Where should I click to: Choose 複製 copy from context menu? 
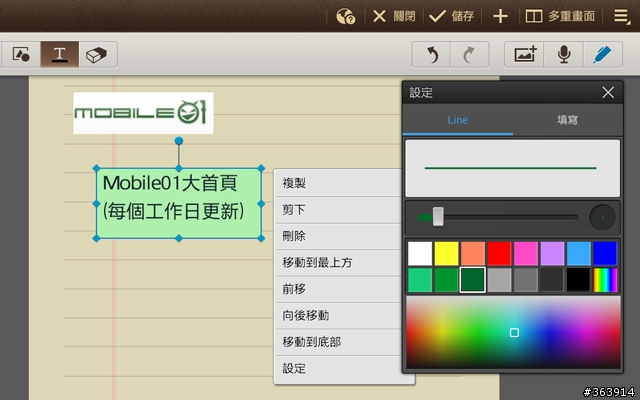coord(339,183)
